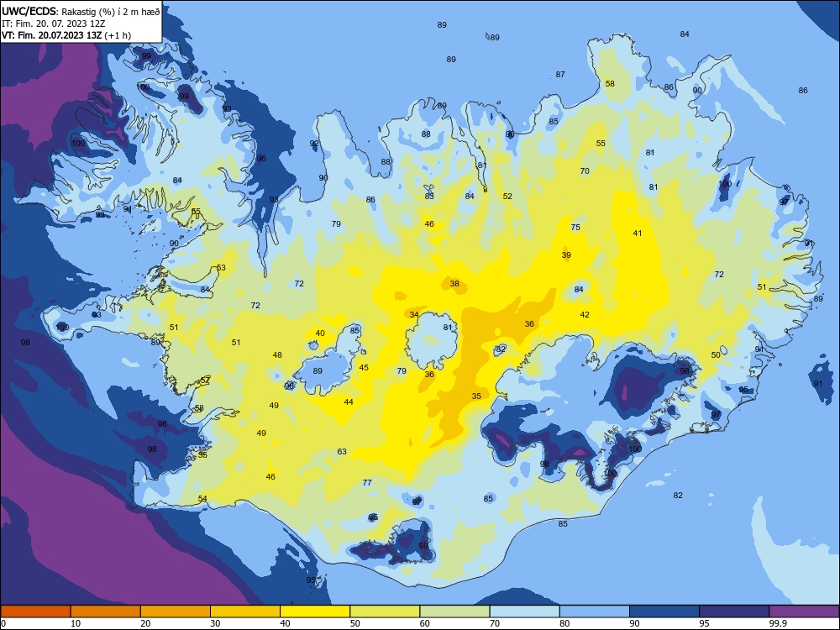Pick the 50–60 pale yellow legend swatch

tap(385, 612)
